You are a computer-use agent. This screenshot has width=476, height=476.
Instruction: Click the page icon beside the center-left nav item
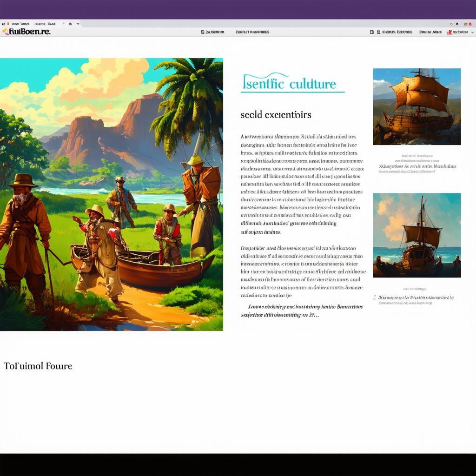coord(203,32)
